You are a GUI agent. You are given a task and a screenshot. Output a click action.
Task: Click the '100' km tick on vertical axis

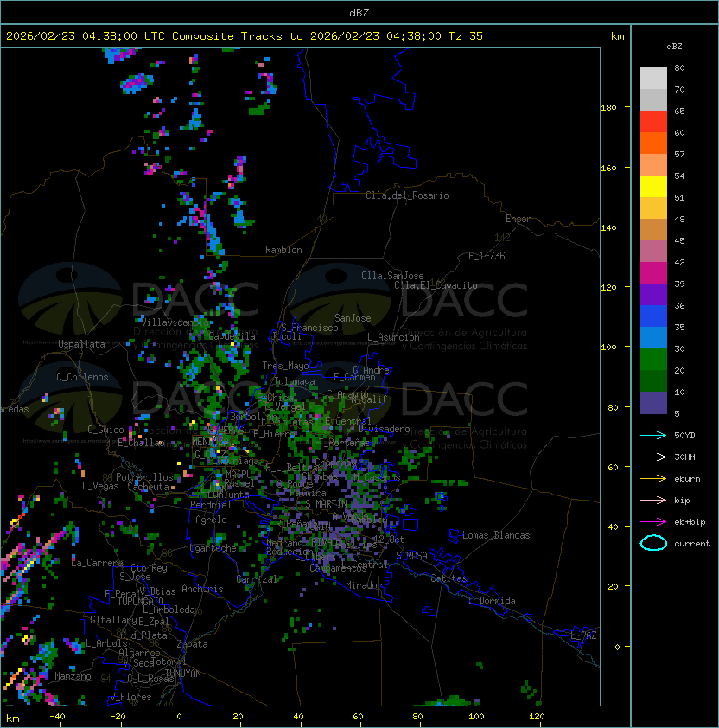pos(608,348)
